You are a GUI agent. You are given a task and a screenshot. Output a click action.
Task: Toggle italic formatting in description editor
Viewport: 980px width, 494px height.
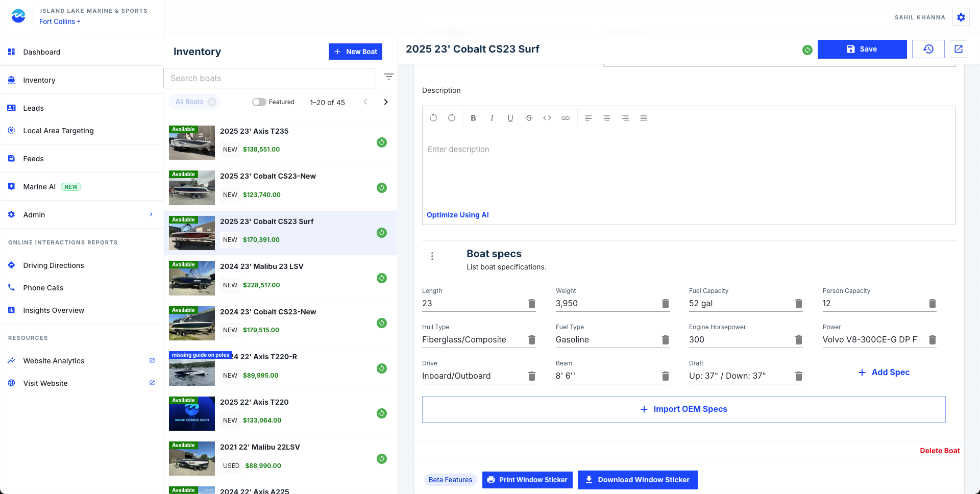pyautogui.click(x=492, y=118)
